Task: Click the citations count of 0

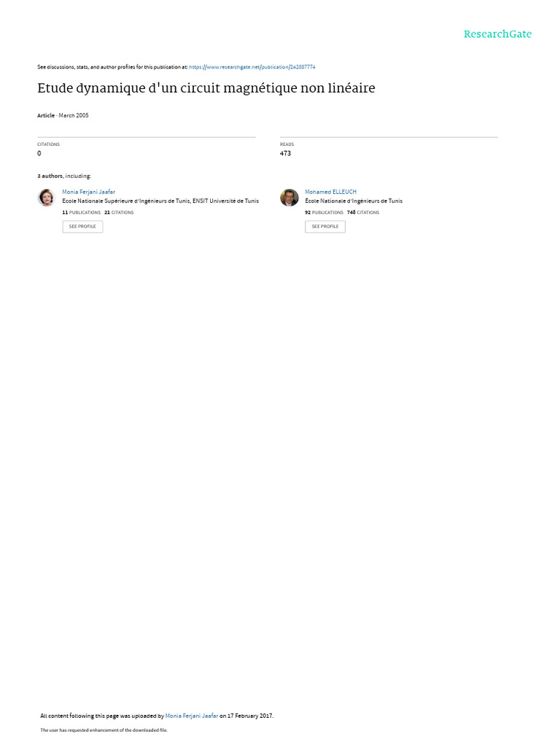Action: (39, 153)
